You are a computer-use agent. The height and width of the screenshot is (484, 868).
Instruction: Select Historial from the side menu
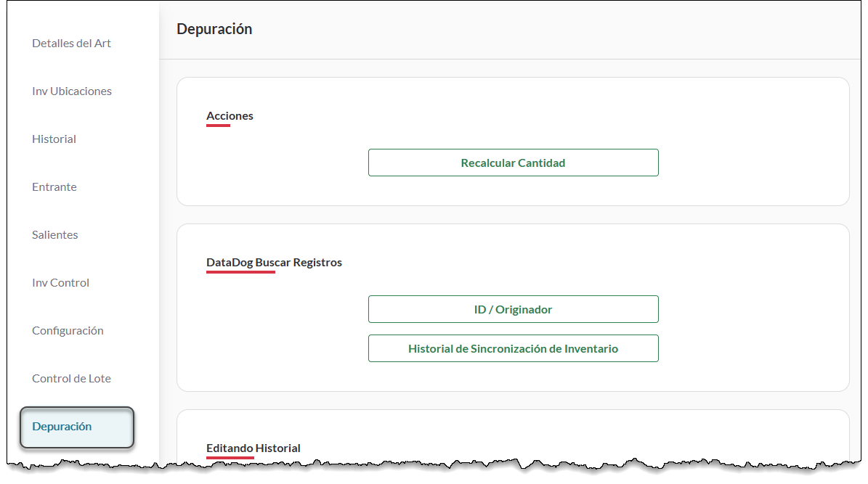[x=54, y=139]
